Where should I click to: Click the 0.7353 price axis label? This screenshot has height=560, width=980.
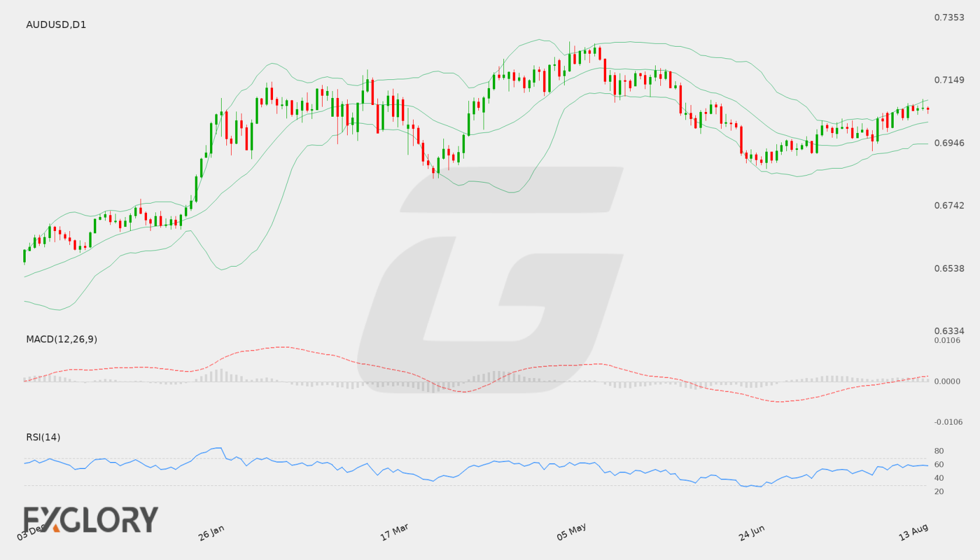949,17
